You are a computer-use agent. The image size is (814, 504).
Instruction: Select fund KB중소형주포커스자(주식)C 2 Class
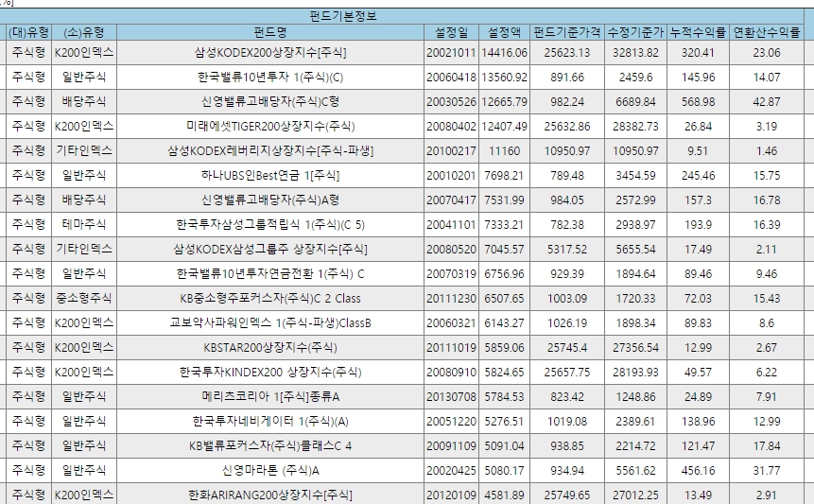270,299
